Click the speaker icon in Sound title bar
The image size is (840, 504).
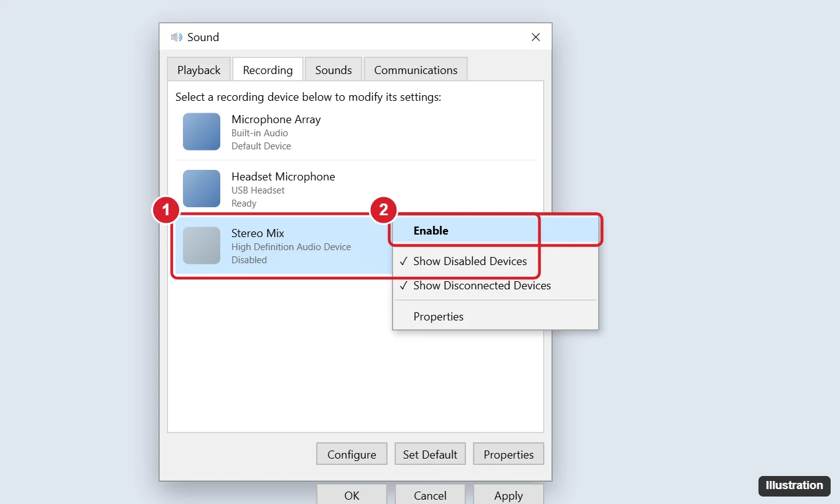pyautogui.click(x=177, y=37)
